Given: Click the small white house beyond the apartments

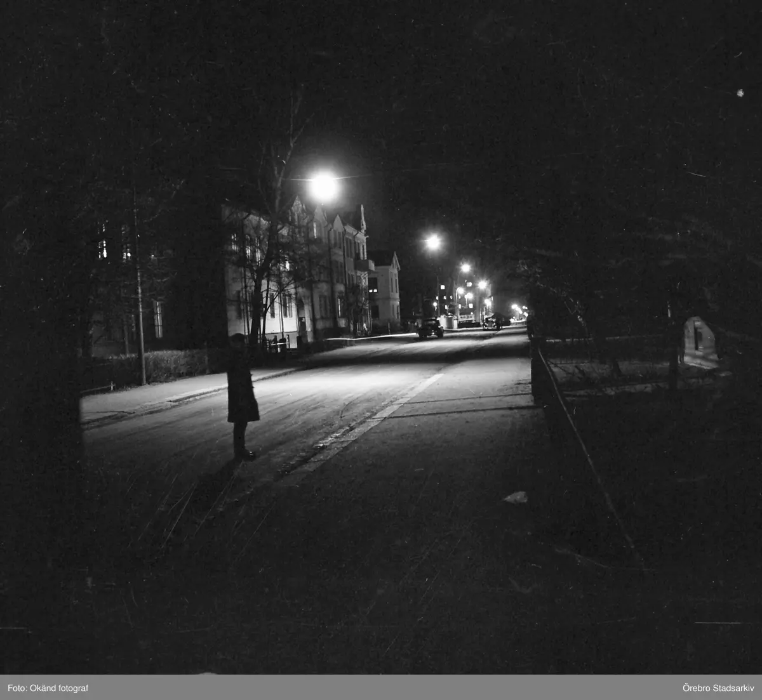Looking at the screenshot, I should click(385, 289).
